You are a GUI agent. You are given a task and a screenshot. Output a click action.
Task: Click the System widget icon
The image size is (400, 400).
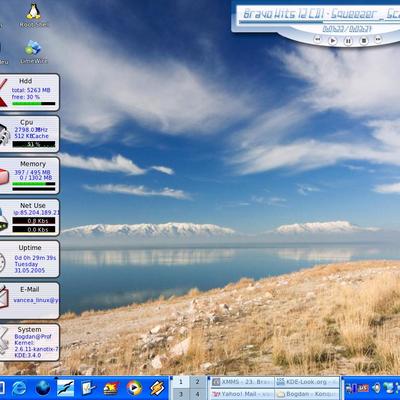tap(4, 341)
